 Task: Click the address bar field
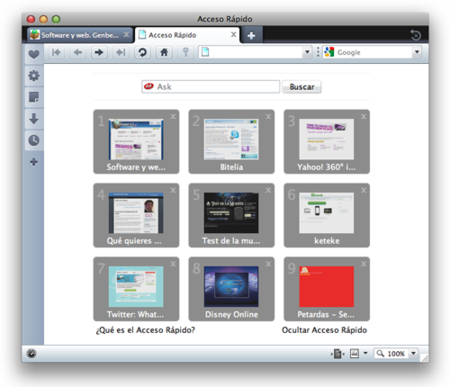click(255, 52)
